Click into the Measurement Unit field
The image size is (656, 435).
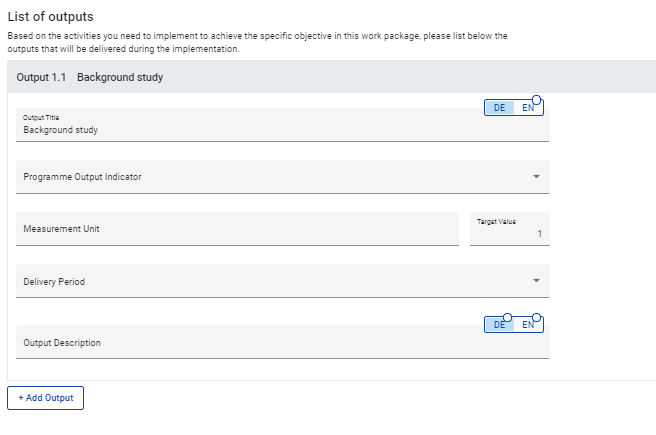237,229
